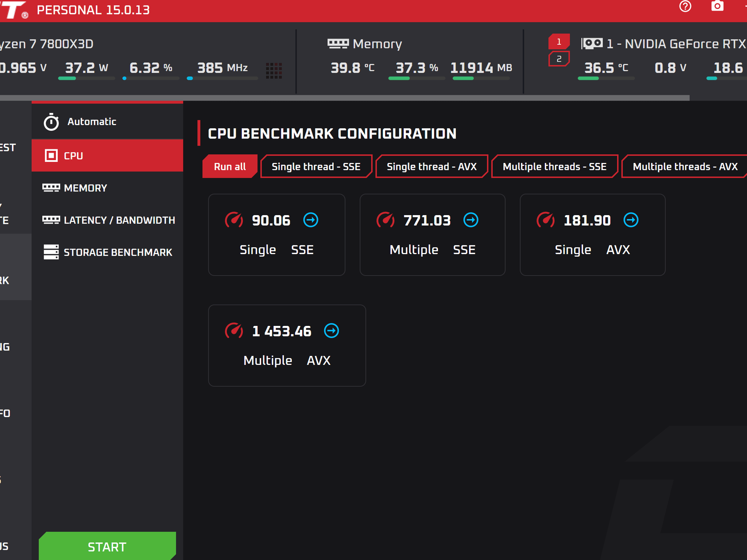The image size is (747, 560).
Task: Click the Memory RAM stick icon in the header
Action: pyautogui.click(x=338, y=44)
